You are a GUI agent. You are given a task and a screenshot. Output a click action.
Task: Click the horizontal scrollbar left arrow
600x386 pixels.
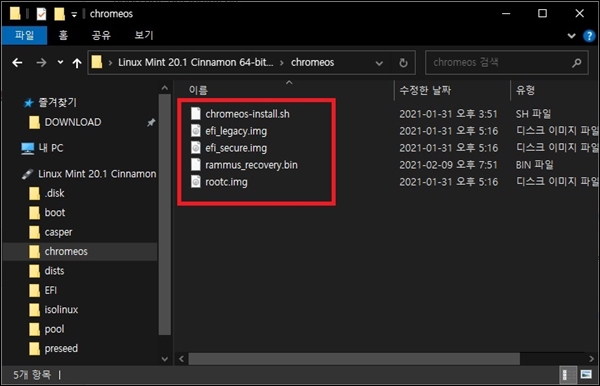[x=181, y=359]
